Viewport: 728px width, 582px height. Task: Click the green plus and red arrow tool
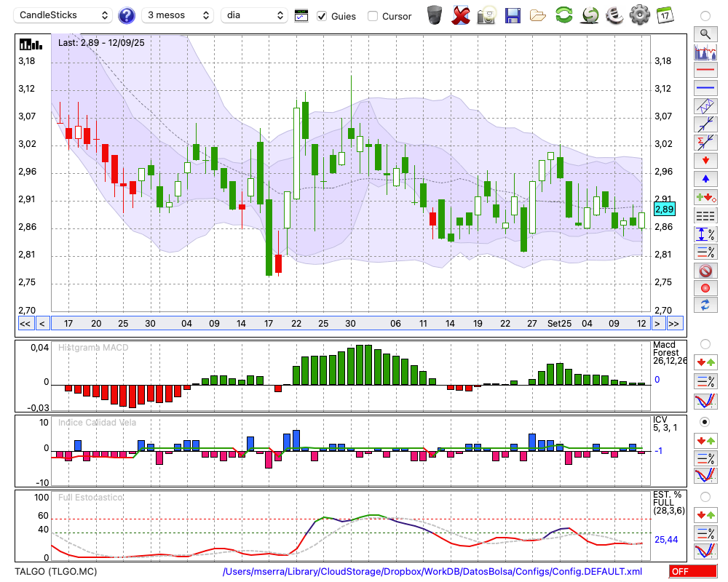(x=705, y=197)
